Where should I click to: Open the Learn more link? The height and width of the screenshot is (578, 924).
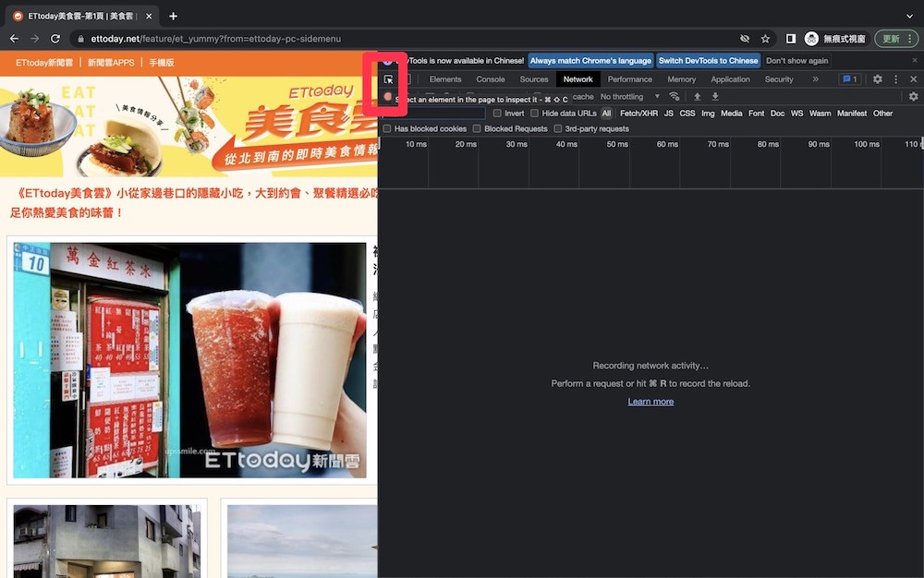click(x=650, y=402)
